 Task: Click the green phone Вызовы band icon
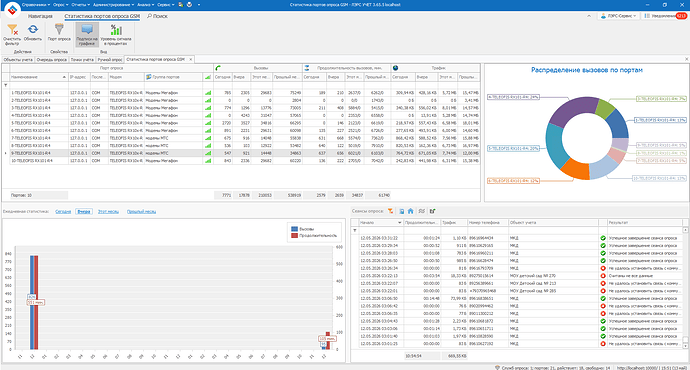pos(218,68)
